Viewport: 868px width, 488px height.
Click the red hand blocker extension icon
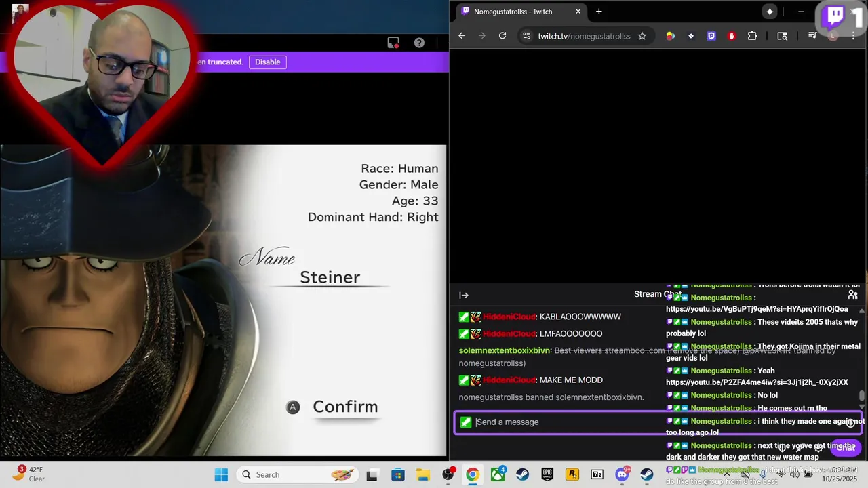point(732,36)
